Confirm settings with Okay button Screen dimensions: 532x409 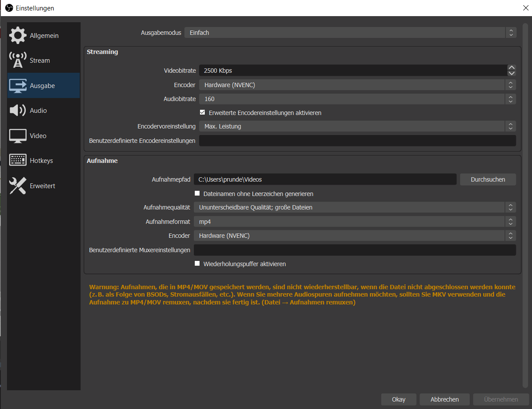point(399,399)
